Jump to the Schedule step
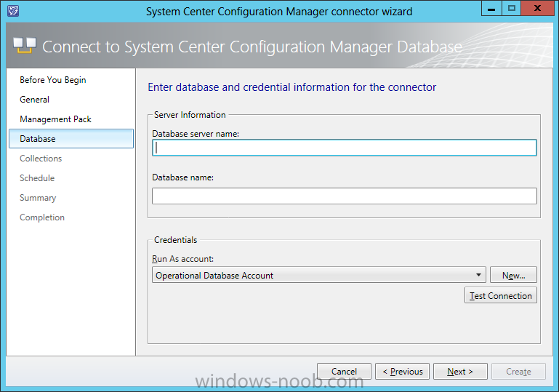The height and width of the screenshot is (392, 559). point(37,178)
